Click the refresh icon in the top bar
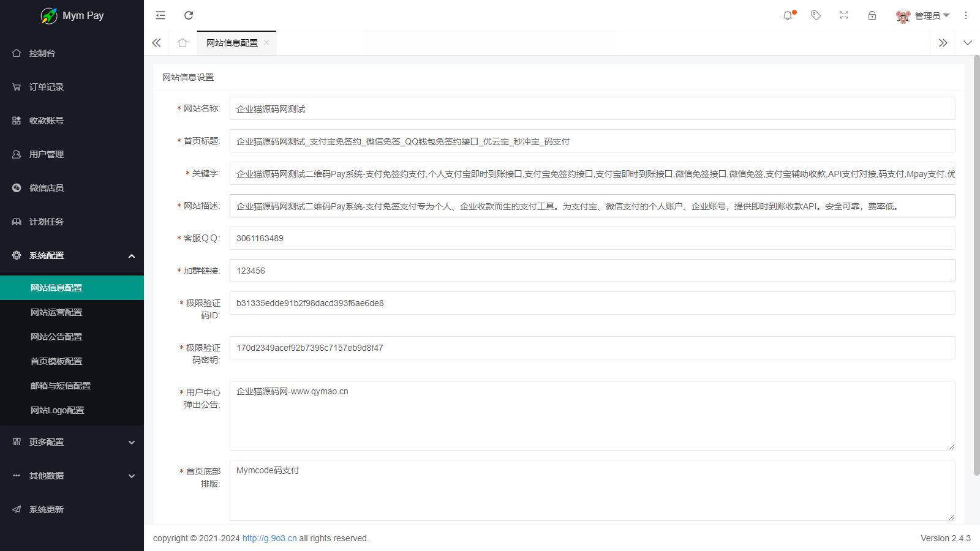Screen dimensions: 980x551 [x=189, y=15]
